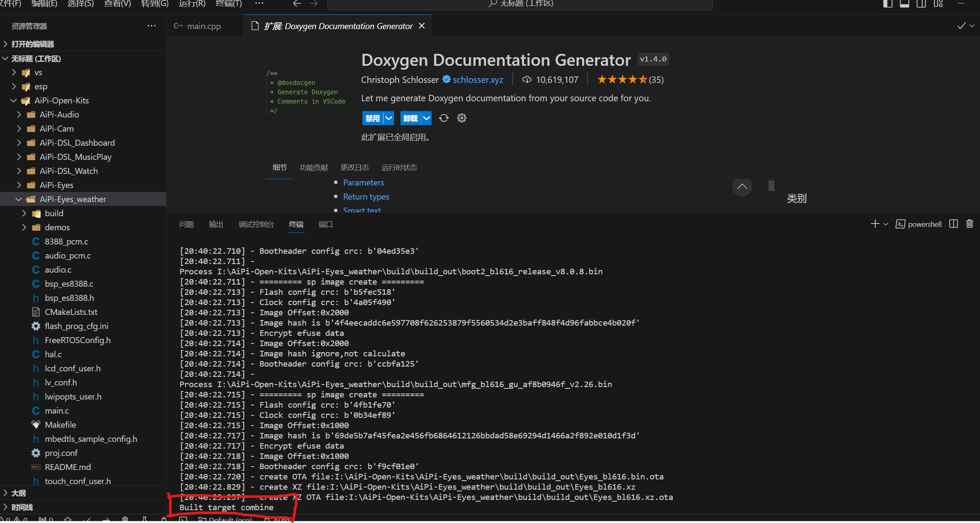Open the 卸载 dropdown arrow
The height and width of the screenshot is (523, 980).
coord(427,118)
